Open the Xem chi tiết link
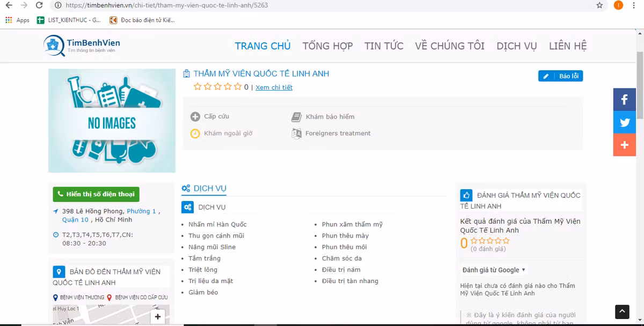Viewport: 644px width, 326px height. (x=274, y=87)
